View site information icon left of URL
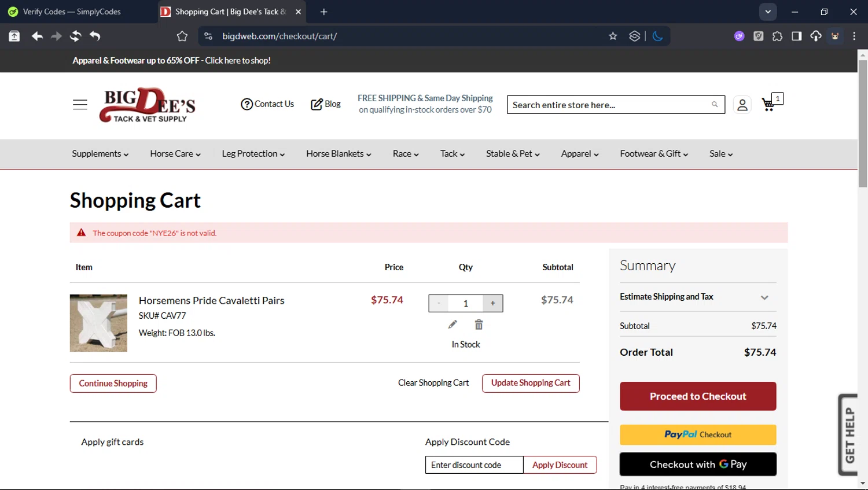The image size is (868, 490). [208, 36]
